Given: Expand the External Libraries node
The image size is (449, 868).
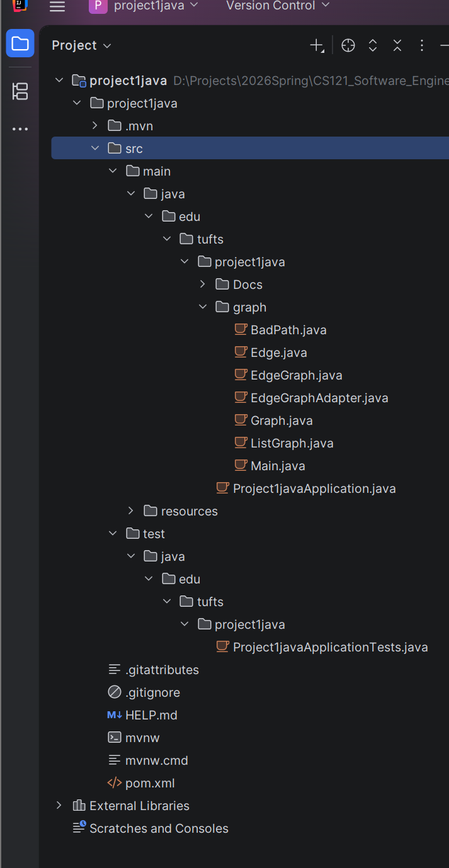Looking at the screenshot, I should pyautogui.click(x=59, y=806).
